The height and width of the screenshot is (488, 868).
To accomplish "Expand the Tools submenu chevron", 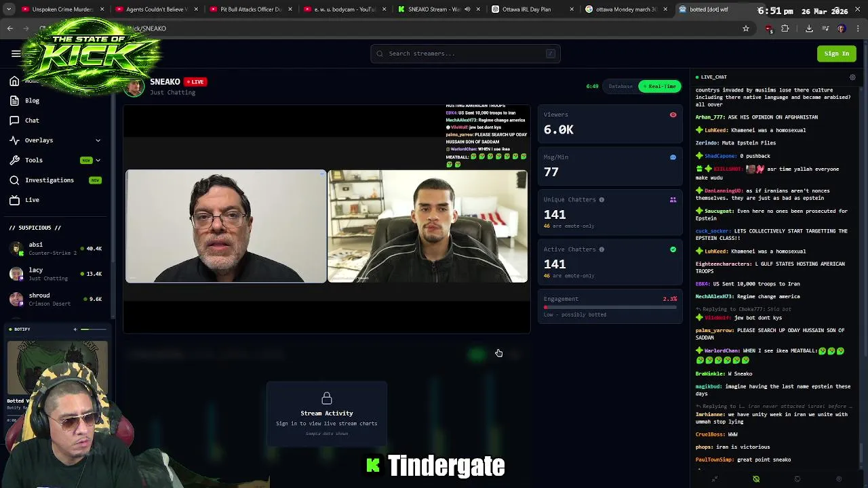I will point(98,160).
